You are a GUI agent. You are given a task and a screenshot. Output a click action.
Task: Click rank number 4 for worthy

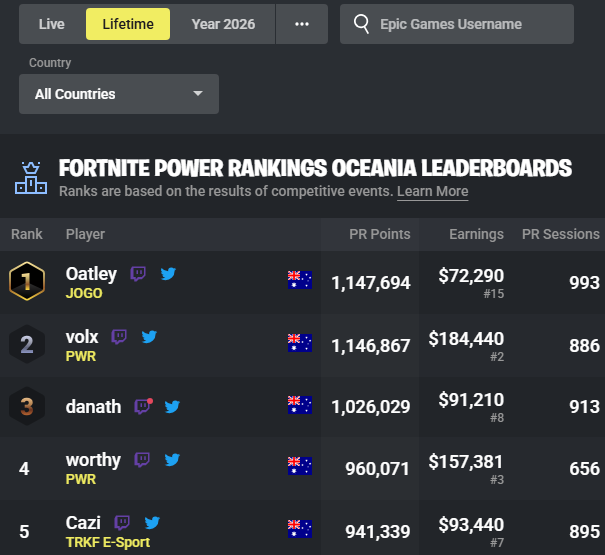click(x=24, y=469)
